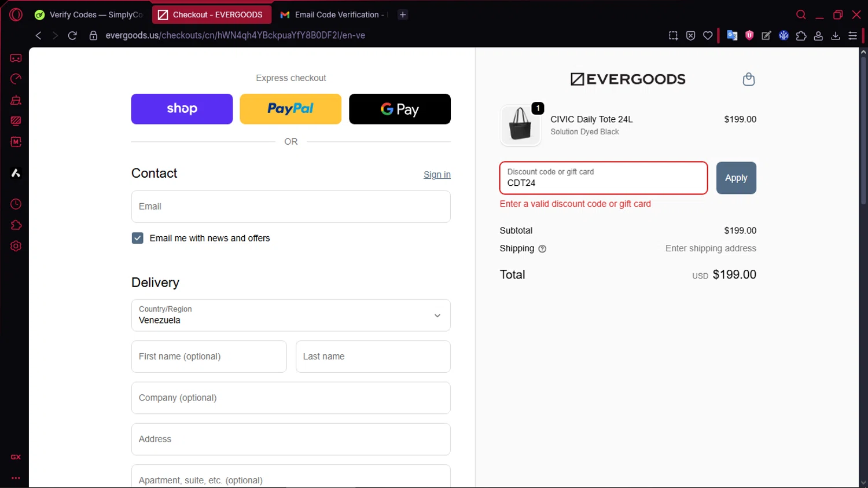Image resolution: width=868 pixels, height=488 pixels.
Task: Open the M-labeled sidebar icon
Action: (x=16, y=142)
